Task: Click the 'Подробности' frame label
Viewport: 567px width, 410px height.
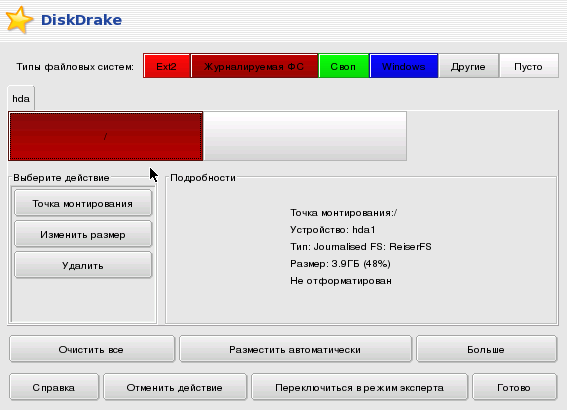Action: 203,178
